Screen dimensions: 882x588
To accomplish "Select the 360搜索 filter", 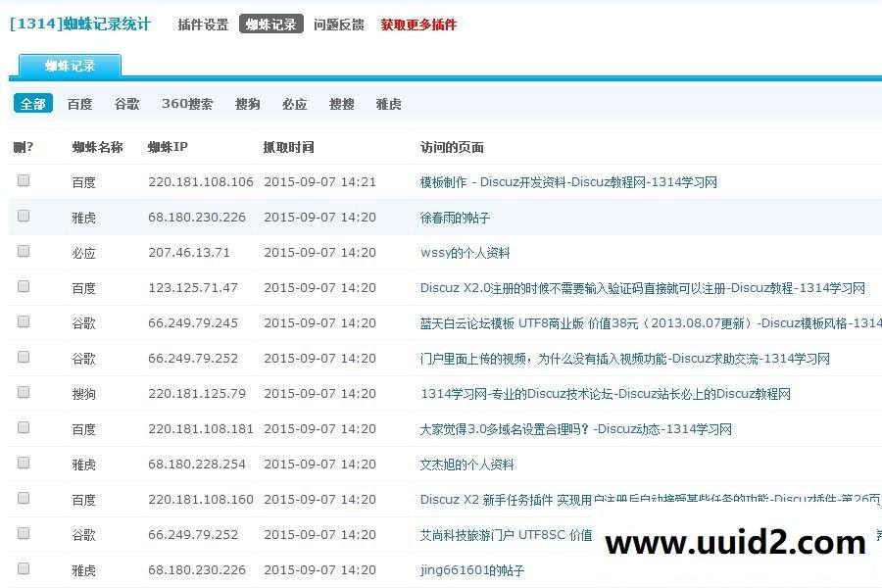I will [185, 103].
